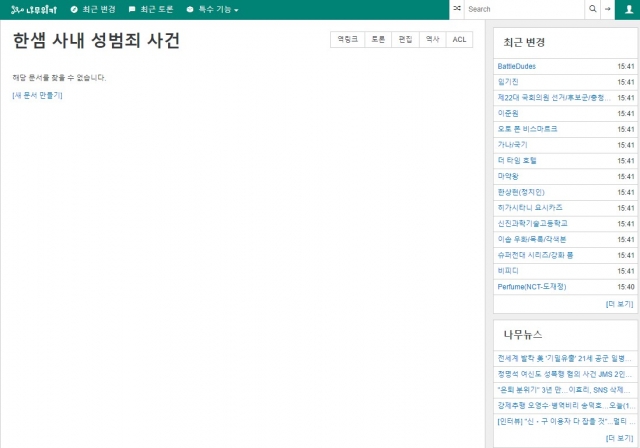640x448 pixels.
Task: Open the 이솝 우화/목록/각색본 link
Action: [x=531, y=240]
